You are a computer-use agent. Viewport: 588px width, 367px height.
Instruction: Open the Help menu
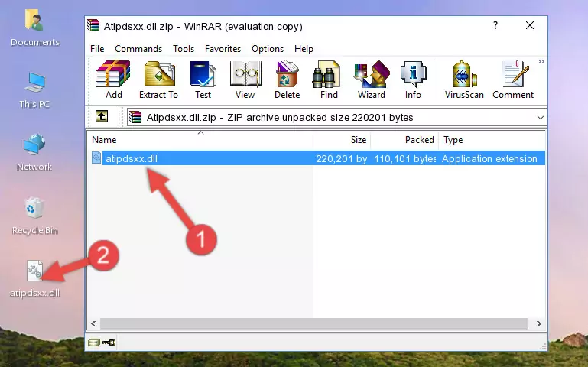click(x=304, y=49)
